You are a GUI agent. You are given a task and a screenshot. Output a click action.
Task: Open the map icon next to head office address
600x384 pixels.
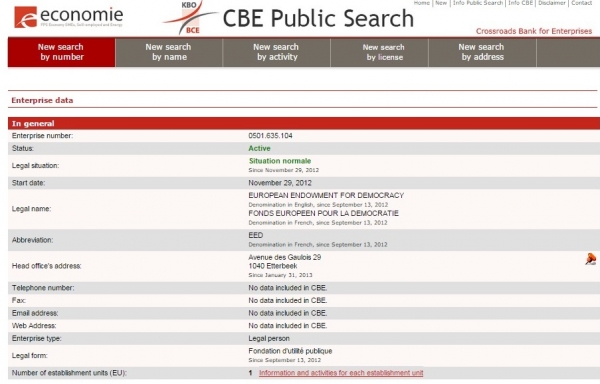click(x=590, y=259)
